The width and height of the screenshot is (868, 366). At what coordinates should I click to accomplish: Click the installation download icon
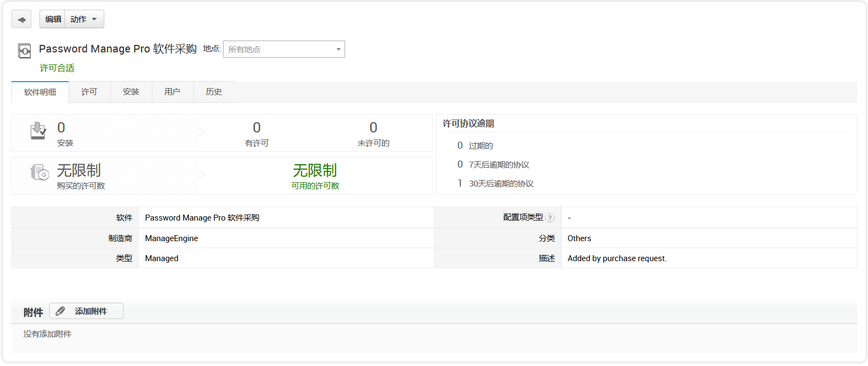pos(38,131)
